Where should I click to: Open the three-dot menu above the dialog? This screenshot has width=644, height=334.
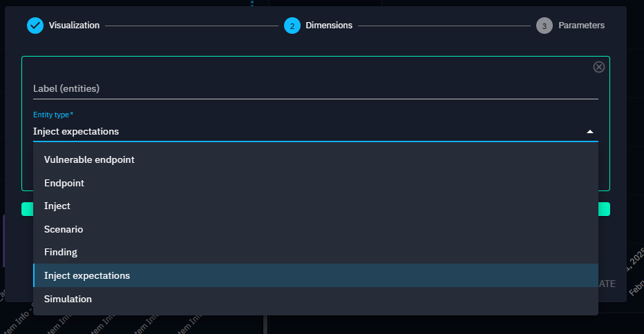pyautogui.click(x=252, y=3)
